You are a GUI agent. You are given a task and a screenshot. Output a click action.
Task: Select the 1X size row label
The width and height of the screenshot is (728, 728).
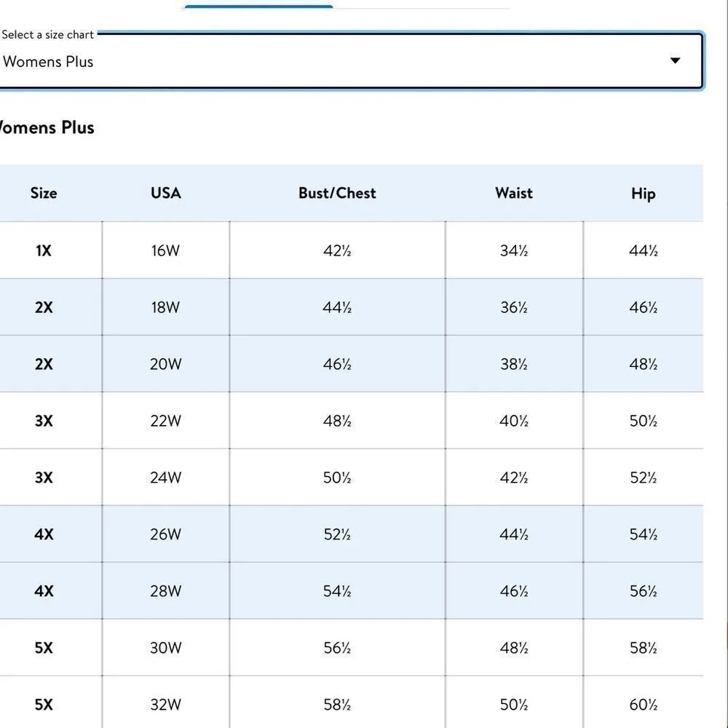click(x=44, y=250)
